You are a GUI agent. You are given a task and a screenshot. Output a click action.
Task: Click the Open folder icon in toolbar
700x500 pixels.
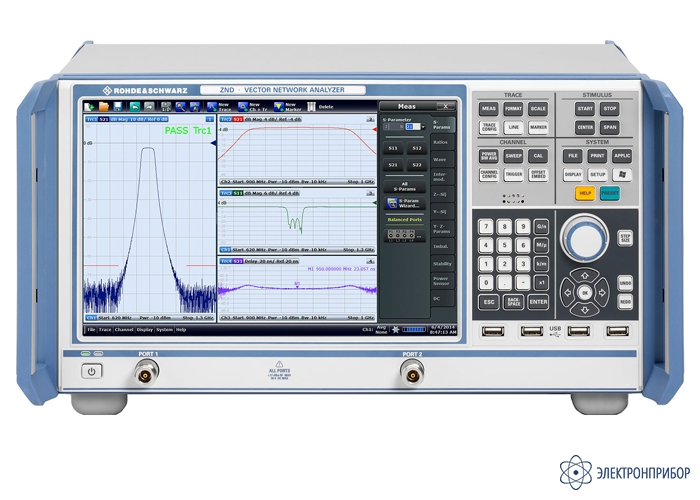(x=104, y=106)
